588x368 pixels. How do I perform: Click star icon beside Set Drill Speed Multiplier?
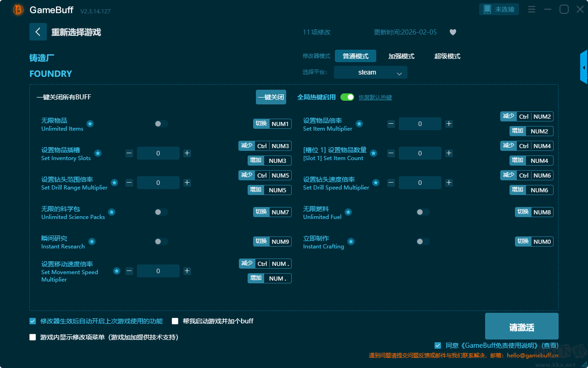pos(376,183)
